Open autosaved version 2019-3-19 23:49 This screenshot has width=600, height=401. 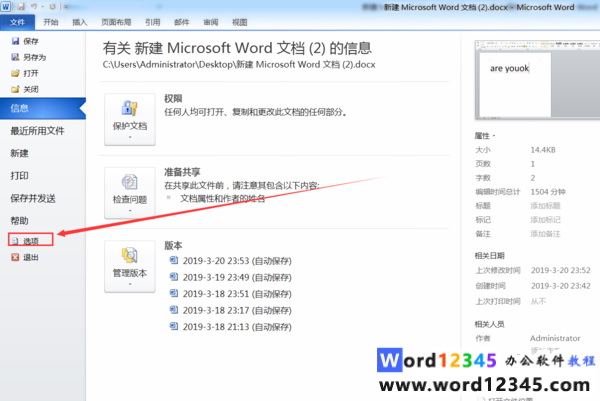point(237,277)
